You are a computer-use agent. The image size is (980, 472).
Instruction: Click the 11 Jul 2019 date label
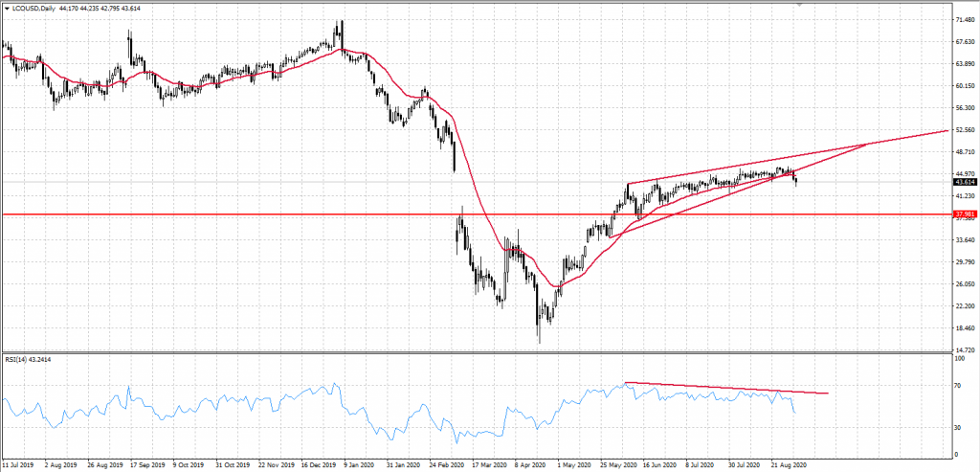tap(20, 466)
